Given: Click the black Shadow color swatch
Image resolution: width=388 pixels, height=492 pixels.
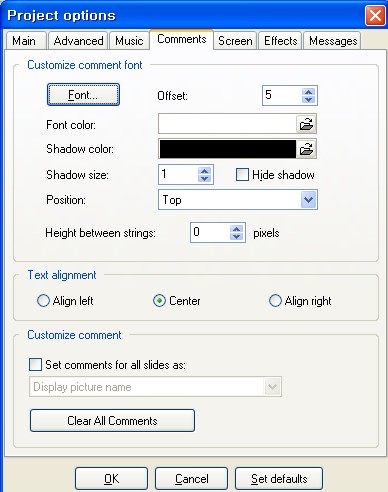Looking at the screenshot, I should (228, 149).
